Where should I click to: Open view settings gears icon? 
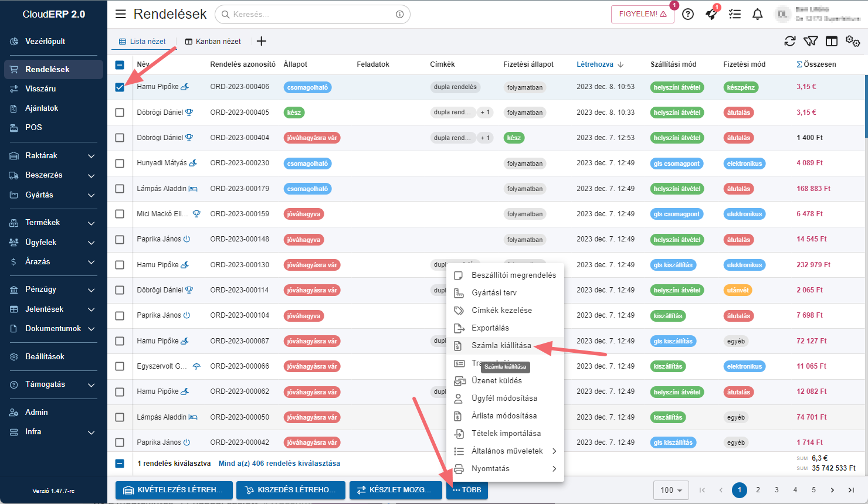tap(853, 41)
